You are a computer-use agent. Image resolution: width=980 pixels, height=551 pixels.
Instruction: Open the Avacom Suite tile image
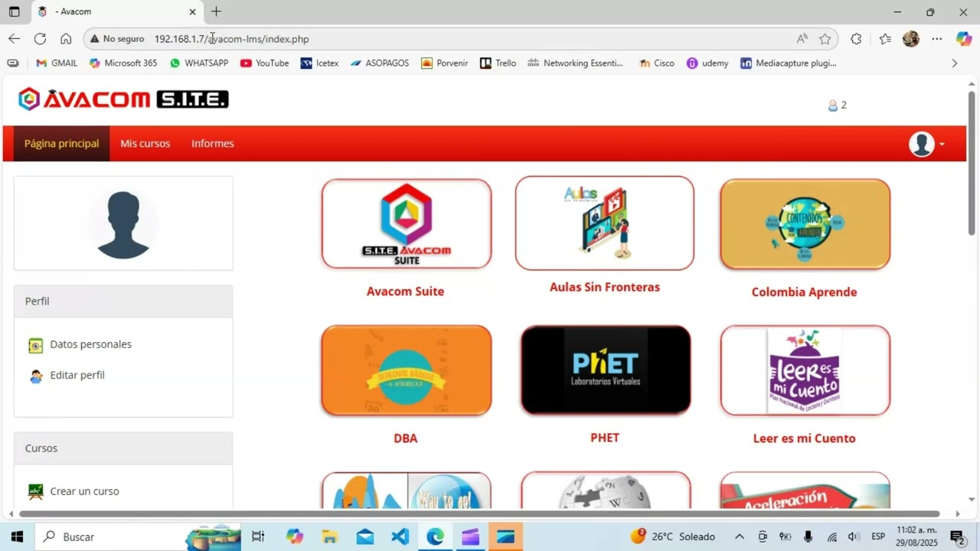[407, 223]
